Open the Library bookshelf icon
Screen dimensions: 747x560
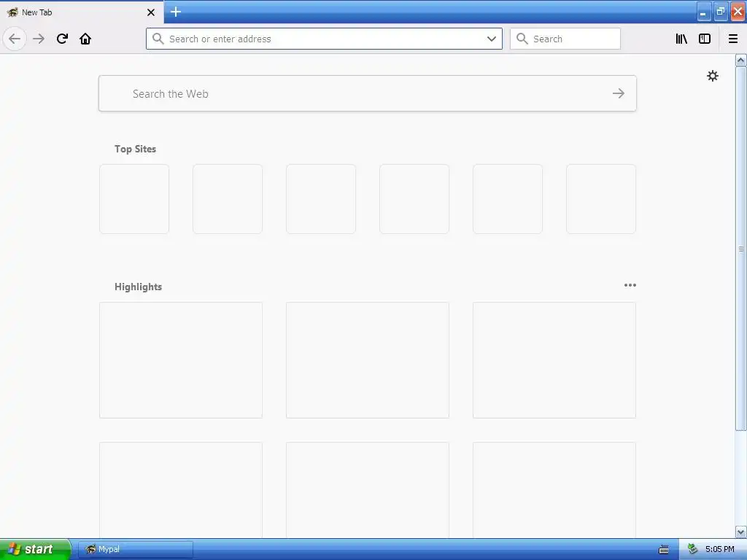[681, 39]
